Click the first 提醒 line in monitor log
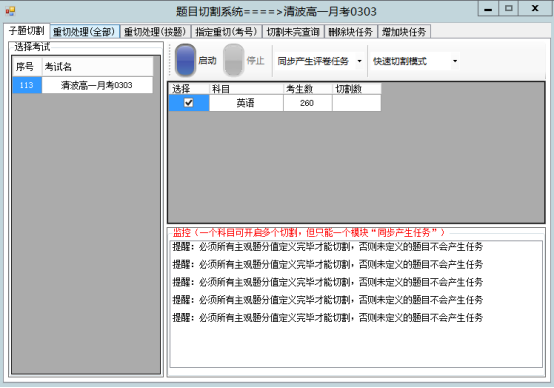Image resolution: width=554 pixels, height=388 pixels. click(328, 247)
